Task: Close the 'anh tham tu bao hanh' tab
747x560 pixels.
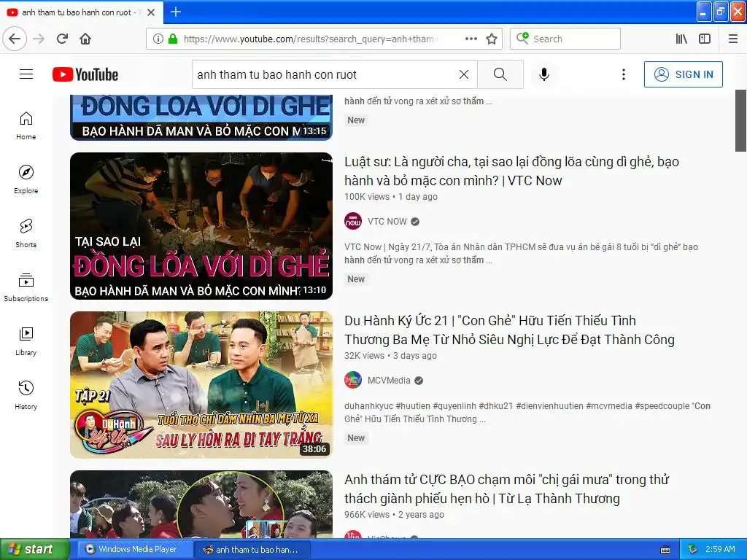Action: 151,12
